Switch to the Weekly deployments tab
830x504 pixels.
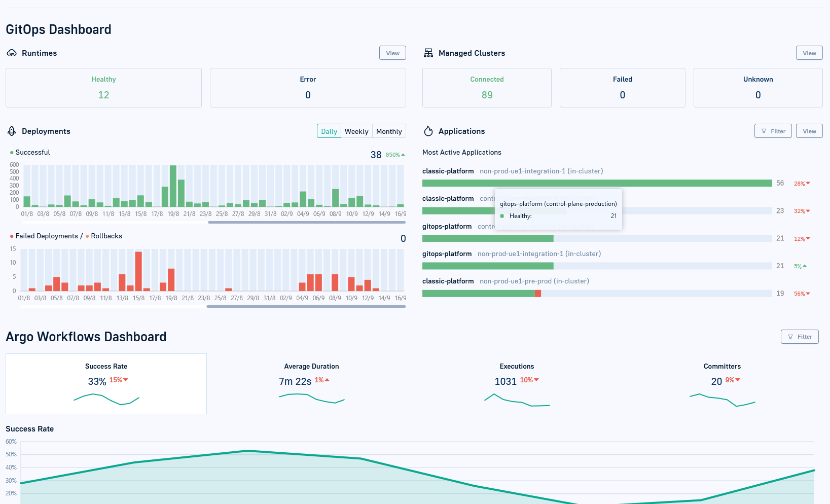pyautogui.click(x=356, y=131)
